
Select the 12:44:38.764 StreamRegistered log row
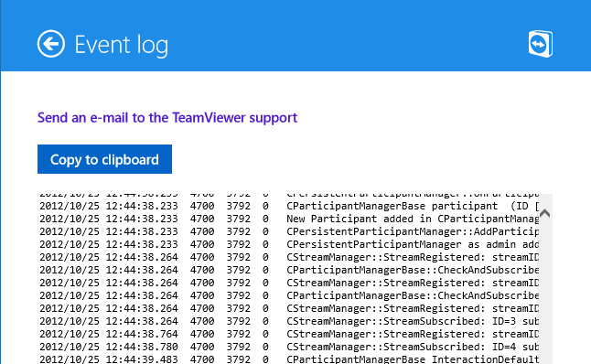289,334
